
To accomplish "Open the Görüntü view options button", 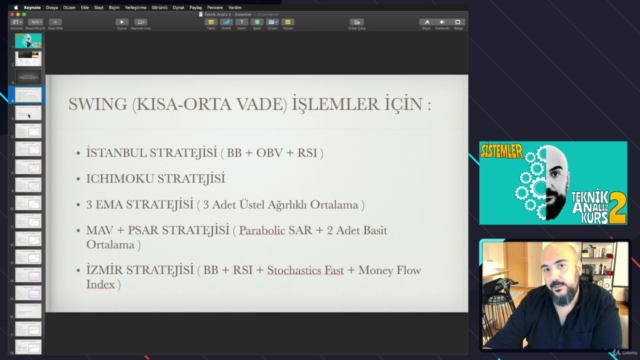I will (17, 22).
